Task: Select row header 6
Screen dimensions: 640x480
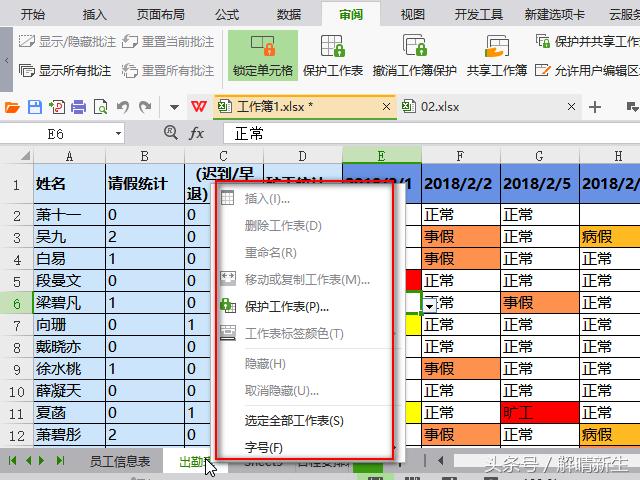Action: [x=16, y=303]
